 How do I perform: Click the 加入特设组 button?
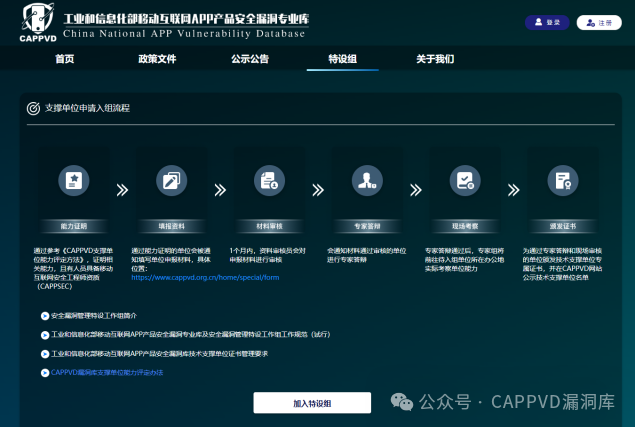[312, 403]
